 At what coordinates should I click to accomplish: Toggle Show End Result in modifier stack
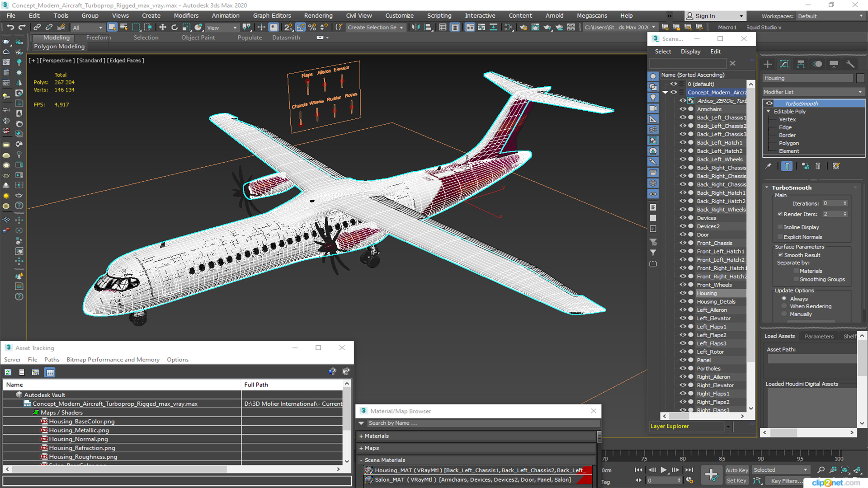point(787,166)
